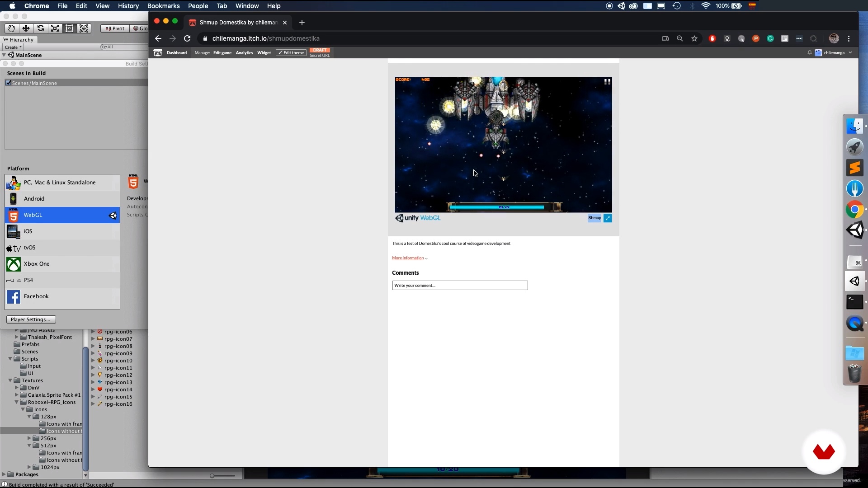
Task: Select the Move tool in Unity toolbar
Action: tap(26, 28)
